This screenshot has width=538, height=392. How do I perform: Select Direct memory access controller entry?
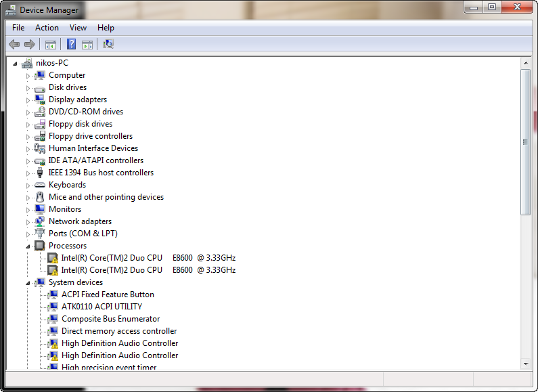pyautogui.click(x=119, y=331)
